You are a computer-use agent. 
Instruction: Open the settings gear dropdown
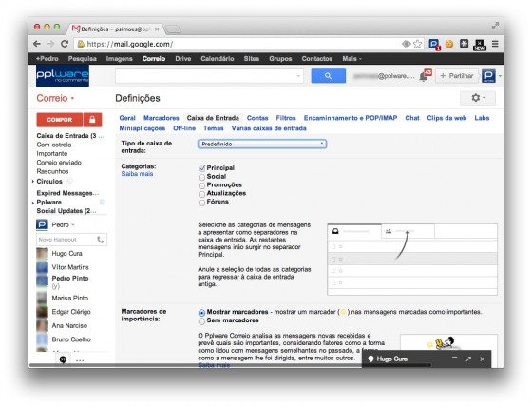[x=478, y=98]
